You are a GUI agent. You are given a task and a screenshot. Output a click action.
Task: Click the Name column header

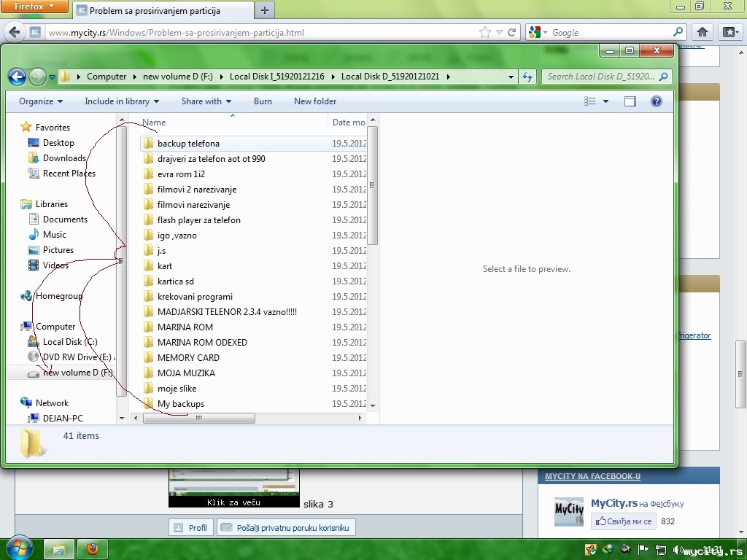click(x=154, y=122)
